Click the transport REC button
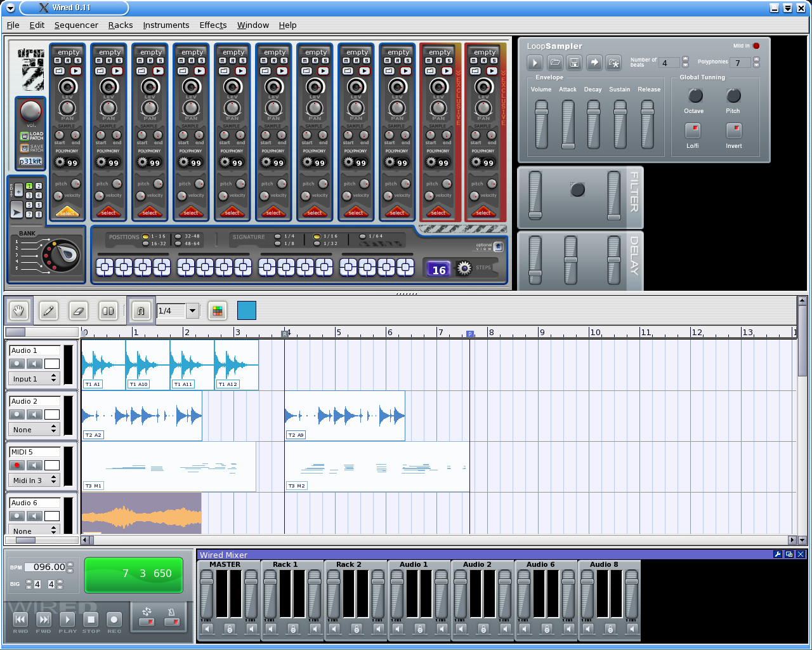Screen dimensions: 812x650 (x=114, y=620)
